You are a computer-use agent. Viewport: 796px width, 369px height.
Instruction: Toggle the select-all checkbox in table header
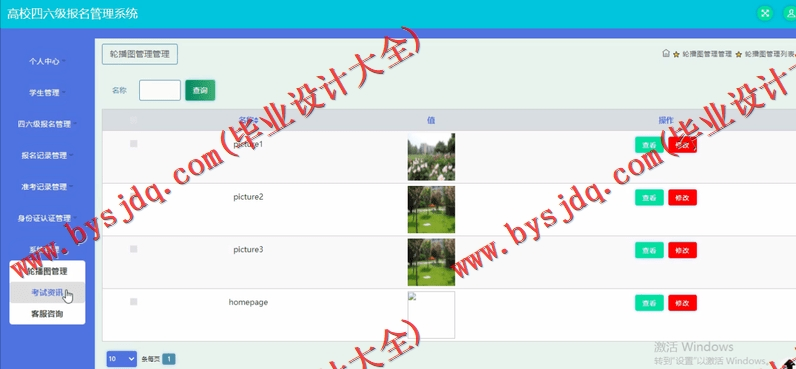click(134, 120)
